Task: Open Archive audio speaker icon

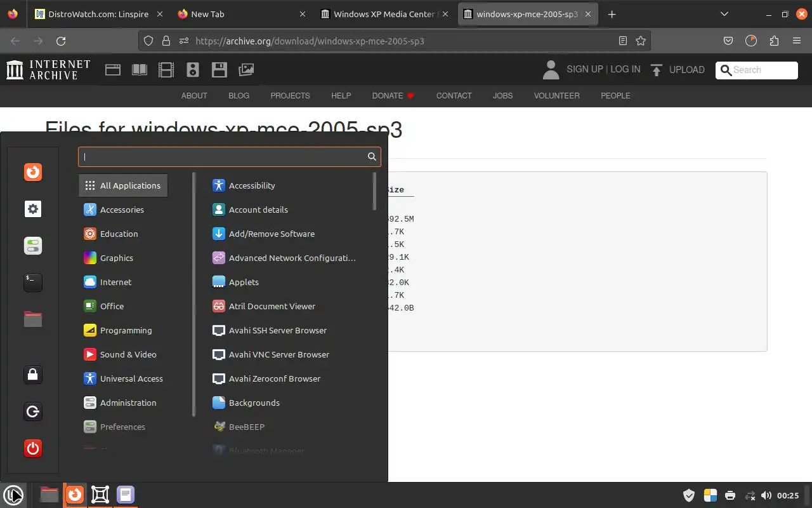Action: tap(193, 70)
